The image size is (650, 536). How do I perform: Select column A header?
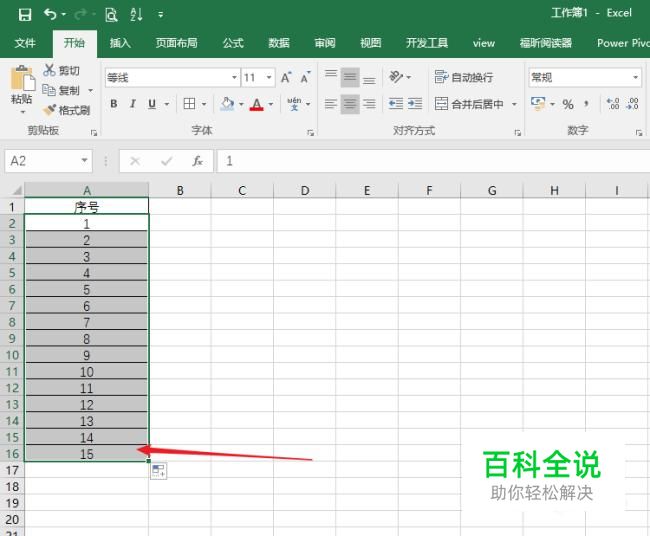(x=87, y=190)
